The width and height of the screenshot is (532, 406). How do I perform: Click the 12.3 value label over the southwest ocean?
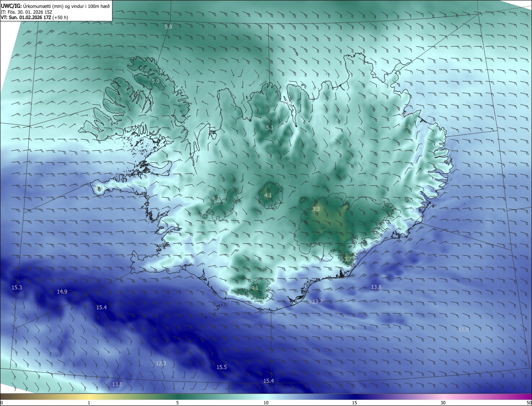click(161, 363)
